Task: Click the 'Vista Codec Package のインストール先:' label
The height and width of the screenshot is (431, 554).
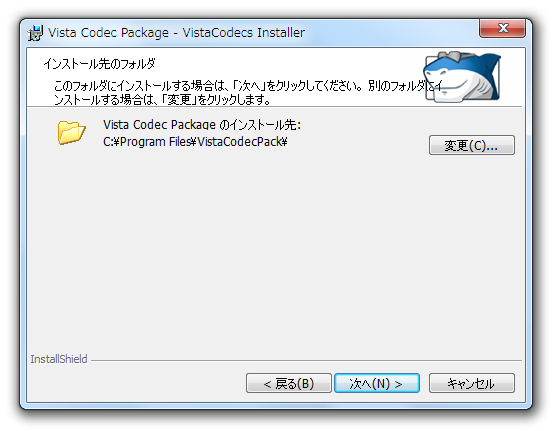Action: coord(202,125)
